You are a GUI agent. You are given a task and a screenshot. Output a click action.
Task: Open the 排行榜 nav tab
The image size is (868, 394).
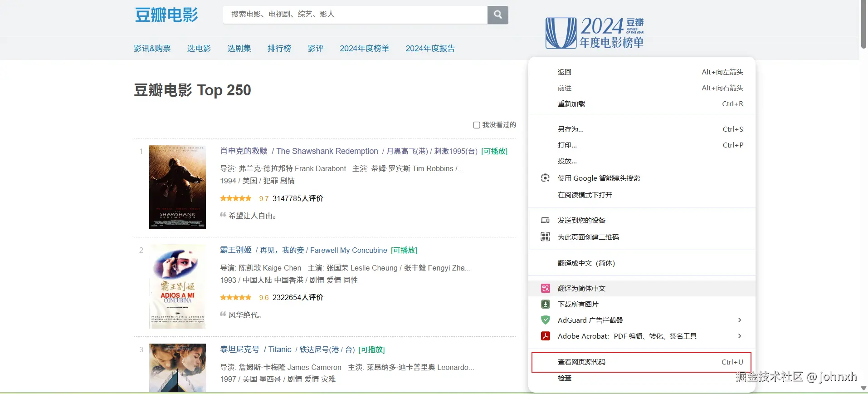tap(279, 48)
